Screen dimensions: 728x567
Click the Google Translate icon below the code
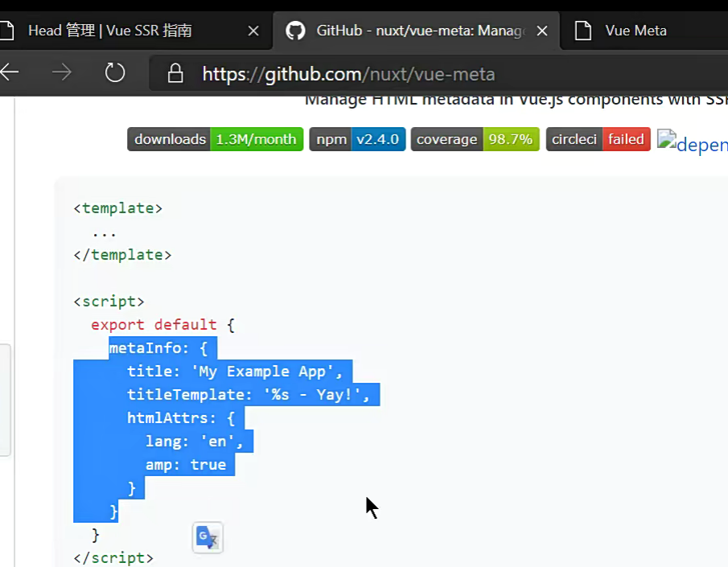click(207, 537)
